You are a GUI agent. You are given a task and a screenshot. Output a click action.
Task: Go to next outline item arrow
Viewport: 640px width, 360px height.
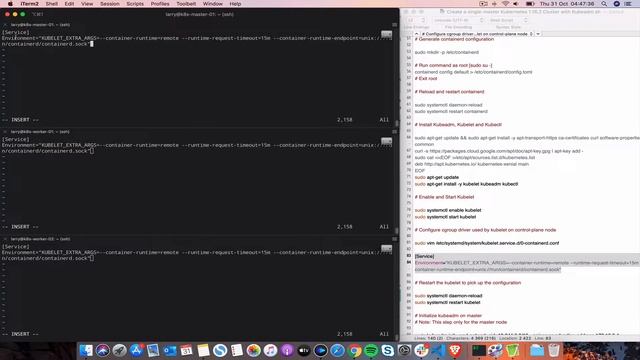pos(538,34)
